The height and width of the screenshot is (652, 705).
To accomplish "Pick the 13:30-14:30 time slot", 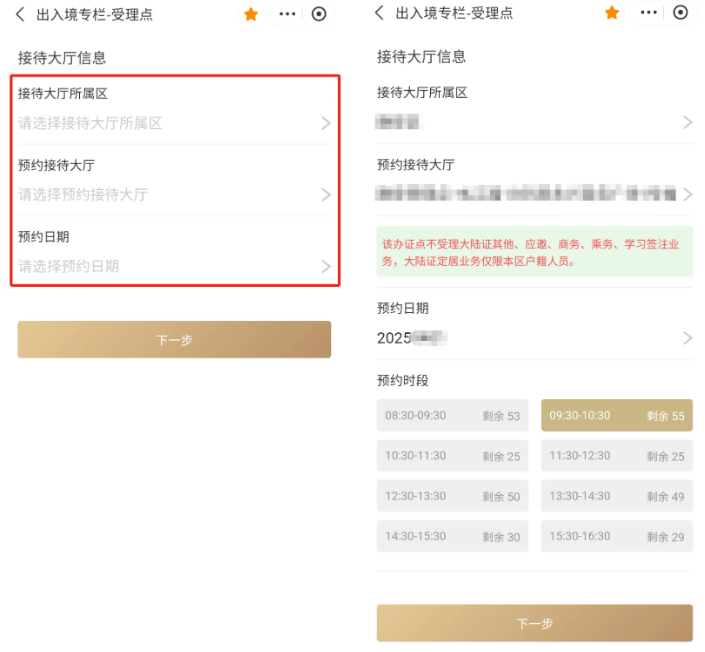I will coord(616,496).
